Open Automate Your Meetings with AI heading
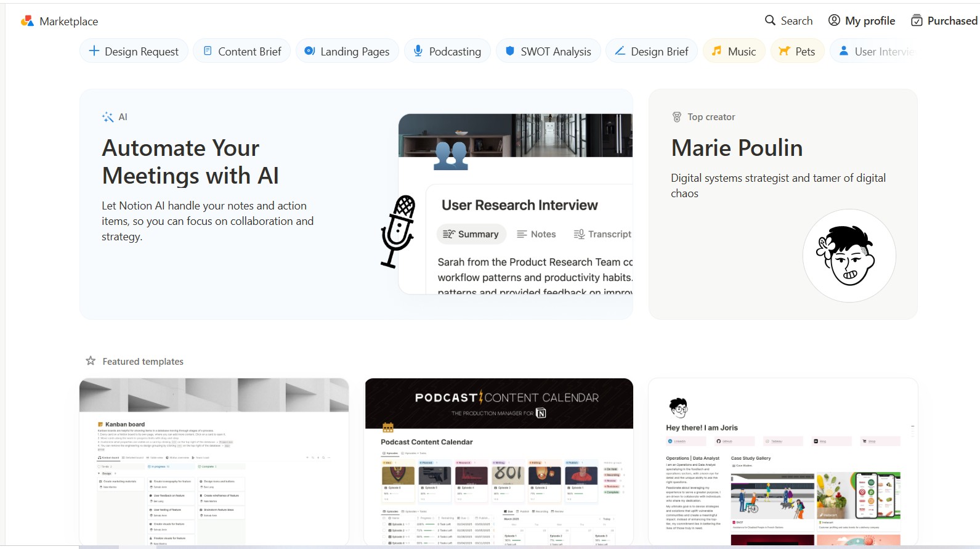The width and height of the screenshot is (980, 549). [190, 161]
